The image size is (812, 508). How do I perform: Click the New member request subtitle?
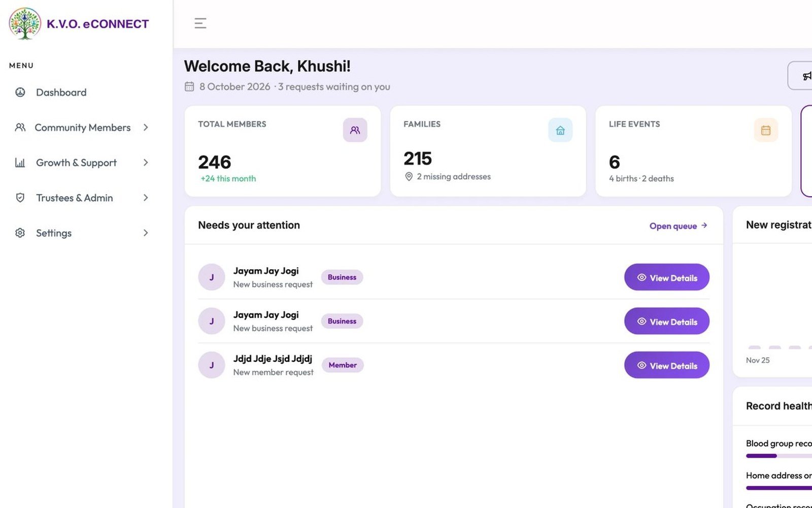point(274,372)
